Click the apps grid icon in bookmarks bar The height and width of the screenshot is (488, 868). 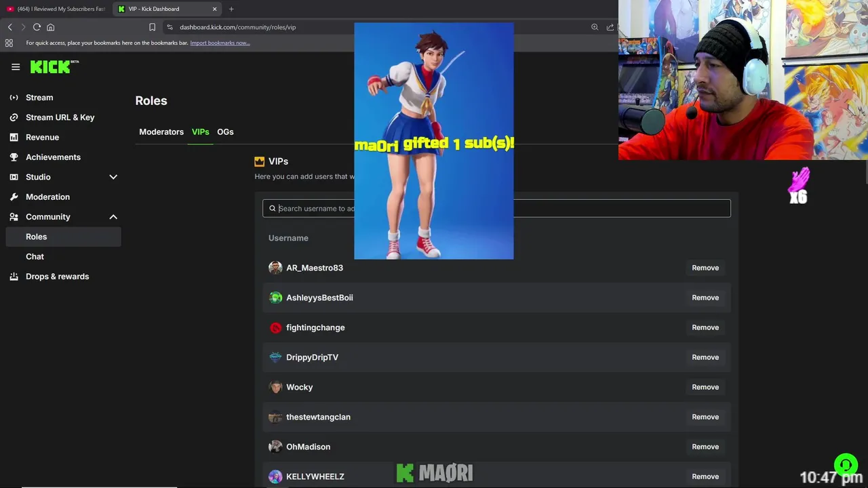click(x=9, y=43)
